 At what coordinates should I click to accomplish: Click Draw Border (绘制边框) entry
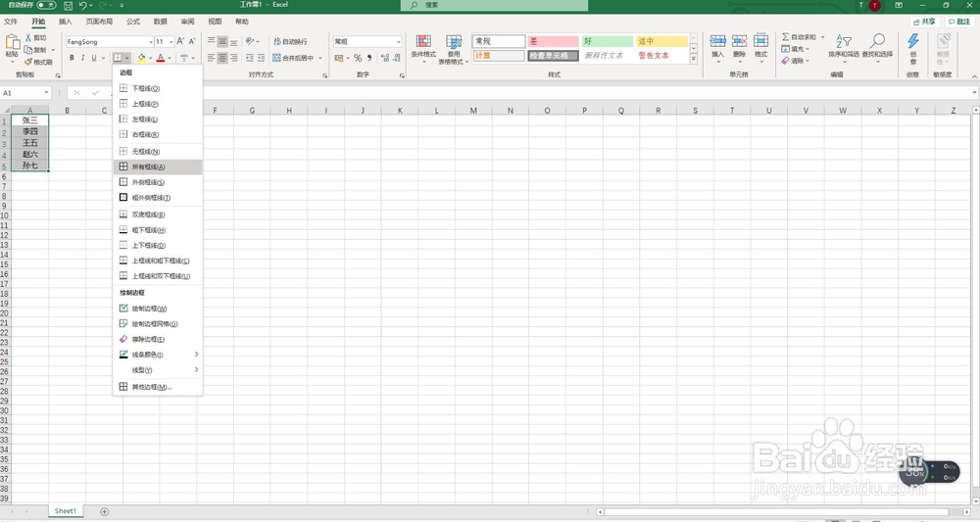[158, 308]
